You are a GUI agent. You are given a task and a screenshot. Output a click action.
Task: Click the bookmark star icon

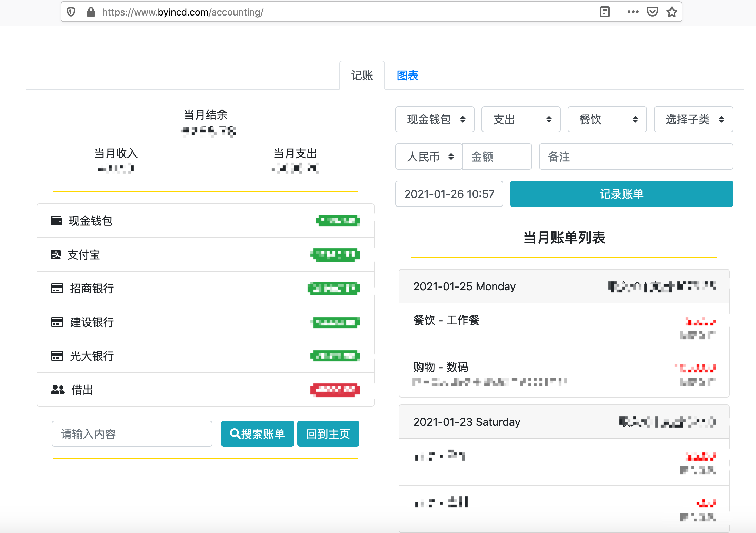[672, 12]
